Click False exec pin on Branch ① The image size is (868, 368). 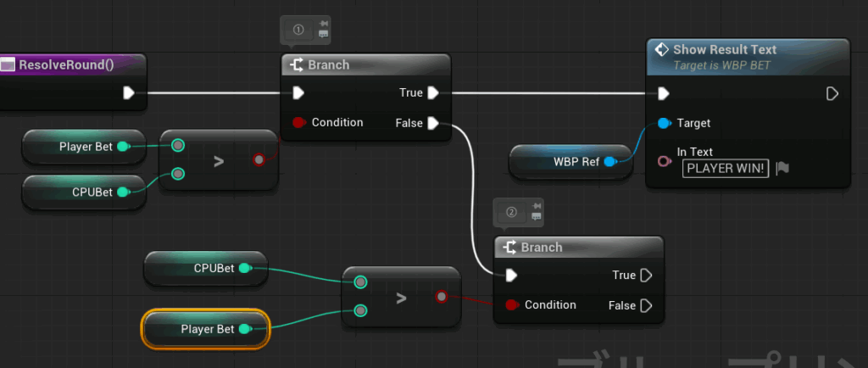tap(433, 123)
